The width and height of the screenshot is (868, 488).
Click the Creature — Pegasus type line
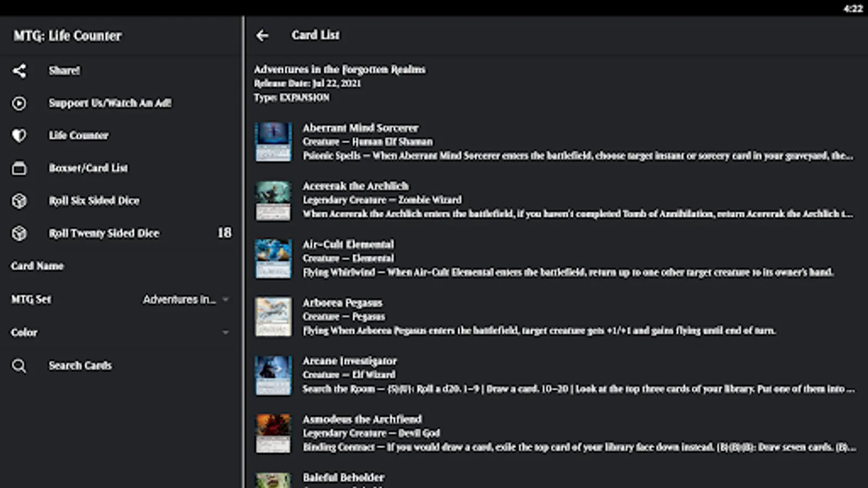[x=344, y=317]
